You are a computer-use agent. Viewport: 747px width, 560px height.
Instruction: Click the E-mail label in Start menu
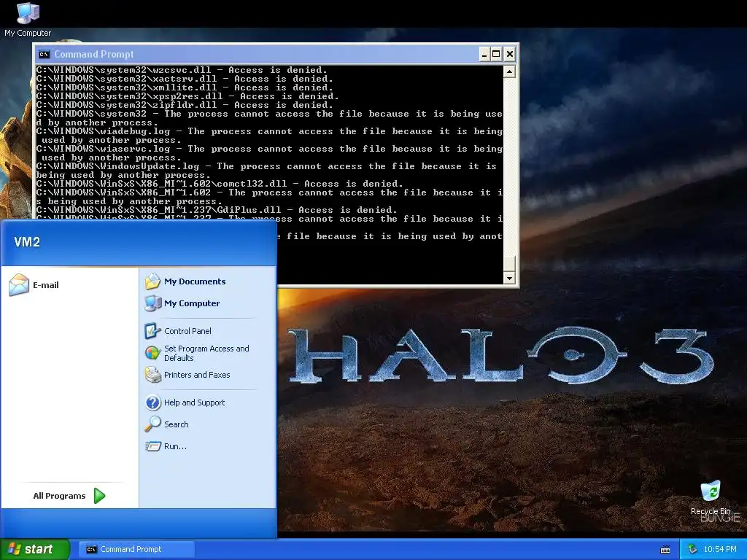click(x=46, y=285)
